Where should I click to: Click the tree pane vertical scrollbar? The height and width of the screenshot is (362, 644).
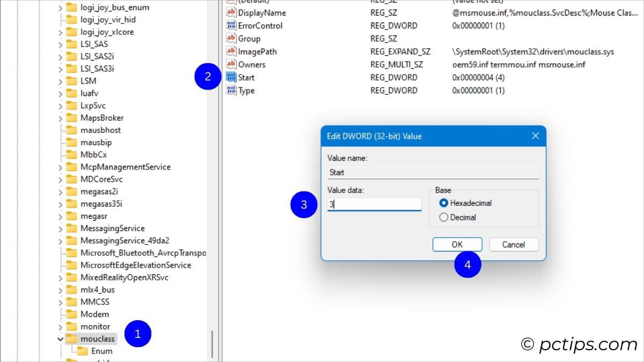pos(213,343)
